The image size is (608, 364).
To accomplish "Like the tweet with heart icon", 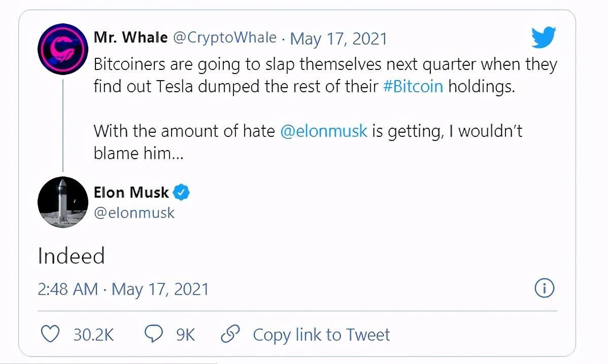I will coord(50,335).
